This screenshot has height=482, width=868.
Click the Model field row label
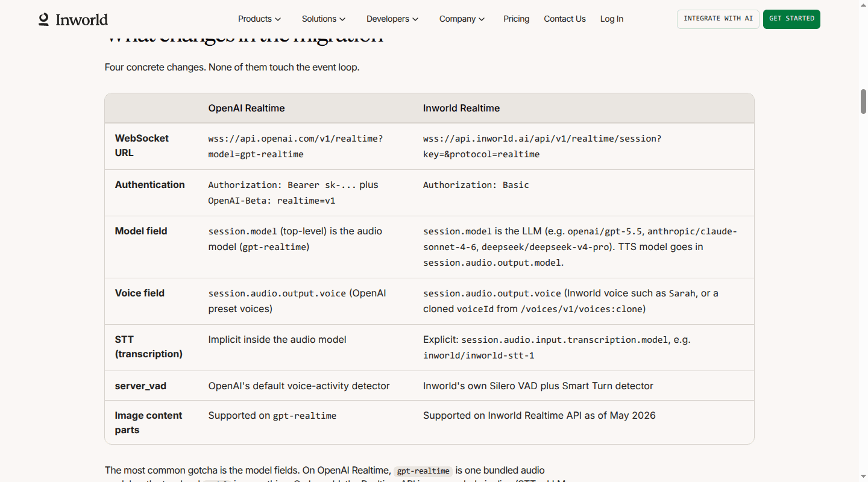coord(141,231)
